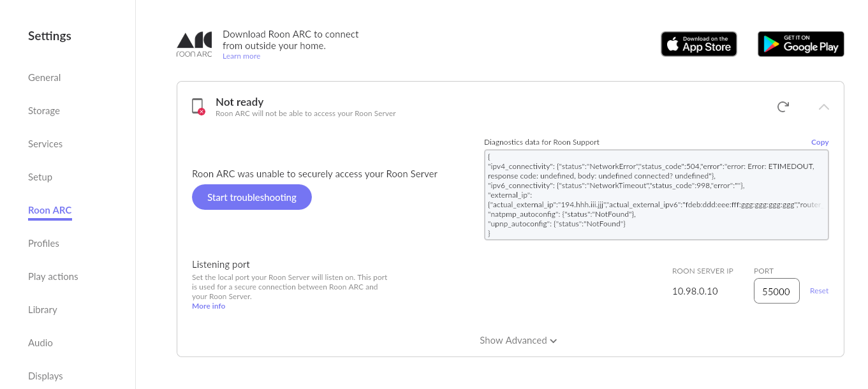This screenshot has width=868, height=389.
Task: Select the Roon ARC settings section
Action: [x=50, y=210]
